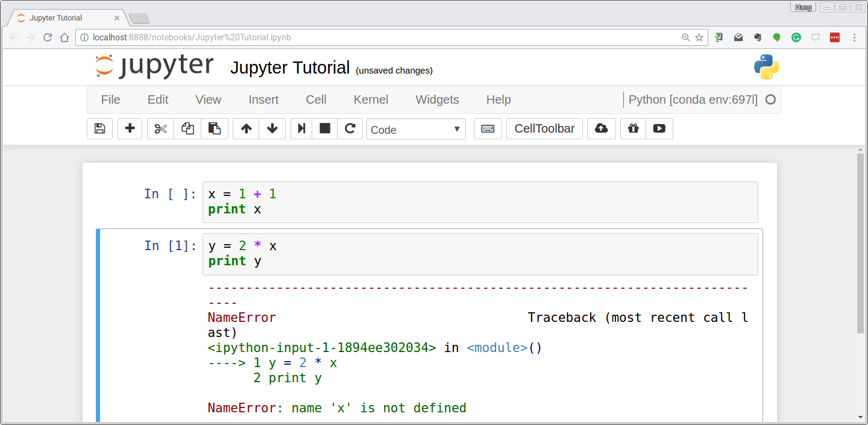
Task: Click the cloud upload toolbar icon
Action: point(601,128)
